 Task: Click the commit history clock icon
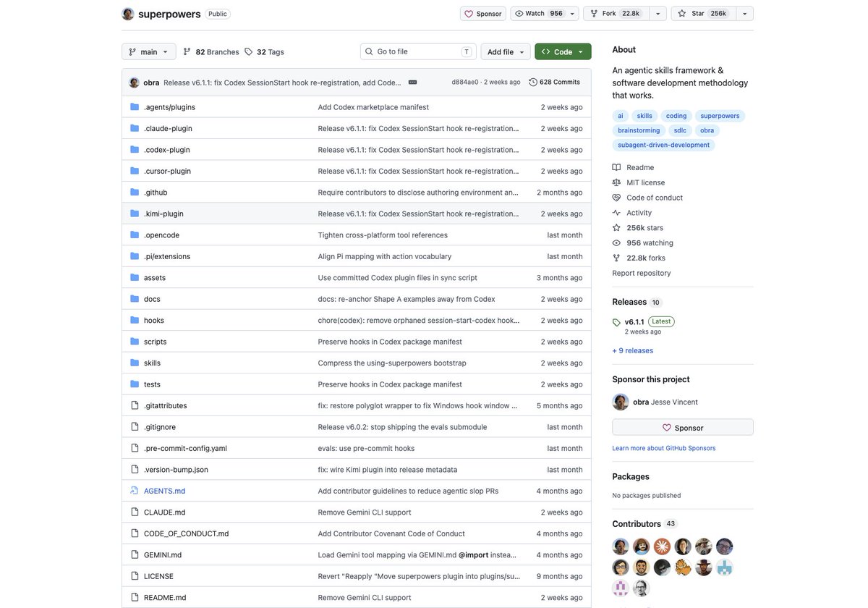tap(533, 83)
